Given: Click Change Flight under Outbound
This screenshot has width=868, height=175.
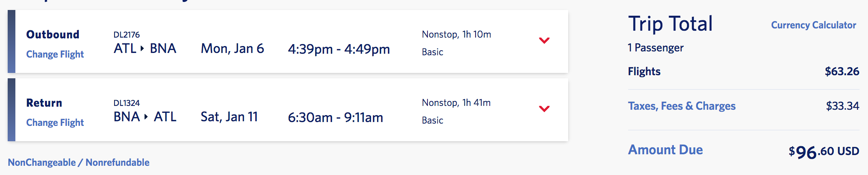Looking at the screenshot, I should [55, 54].
